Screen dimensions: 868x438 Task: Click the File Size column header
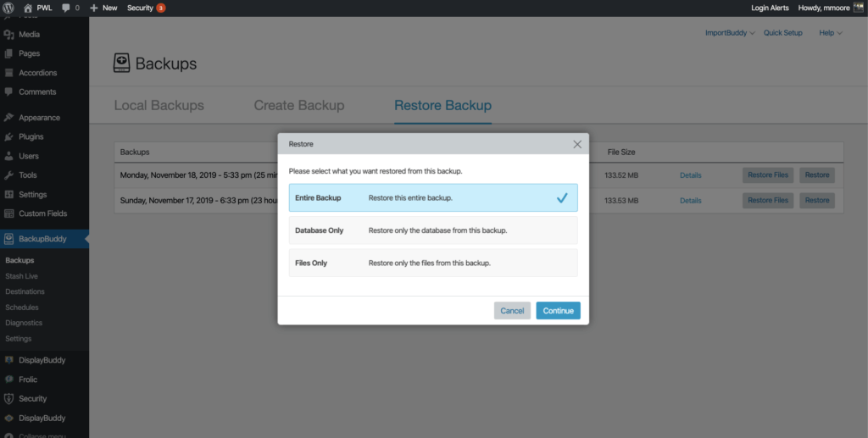(x=621, y=152)
